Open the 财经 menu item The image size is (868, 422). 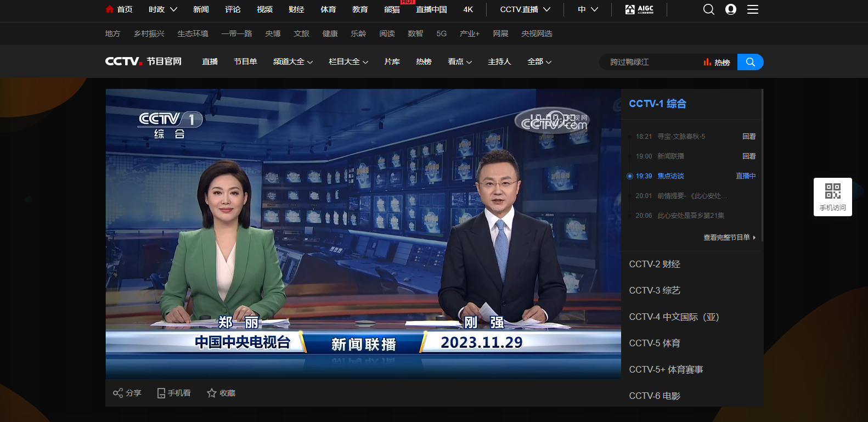(296, 9)
